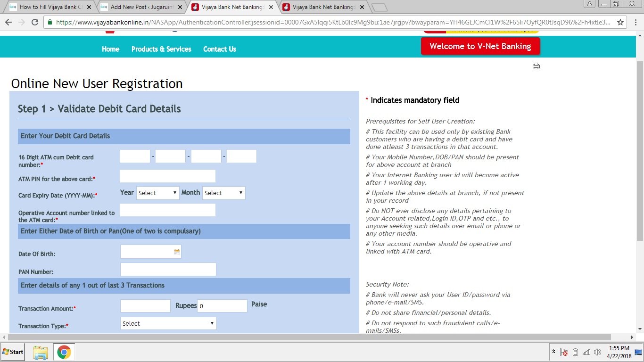
Task: Open the Windows Start menu
Action: (x=13, y=352)
